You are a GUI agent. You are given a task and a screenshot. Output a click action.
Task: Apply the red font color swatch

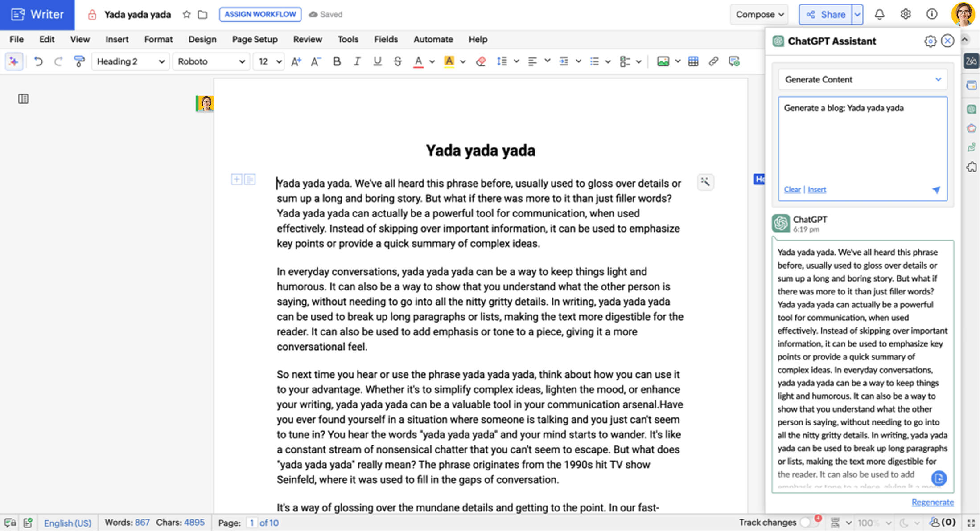pyautogui.click(x=418, y=61)
